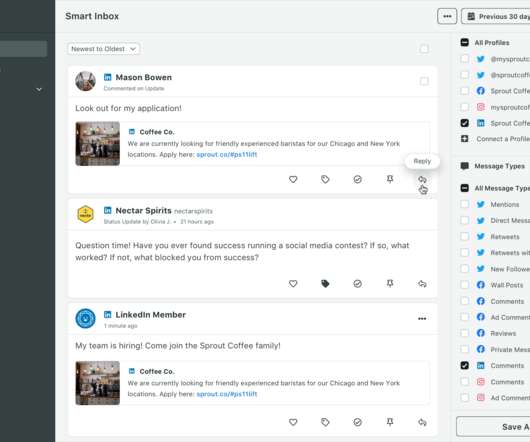The height and width of the screenshot is (442, 530).
Task: Open coffee shop image in Mason Bowen's post
Action: (98, 144)
